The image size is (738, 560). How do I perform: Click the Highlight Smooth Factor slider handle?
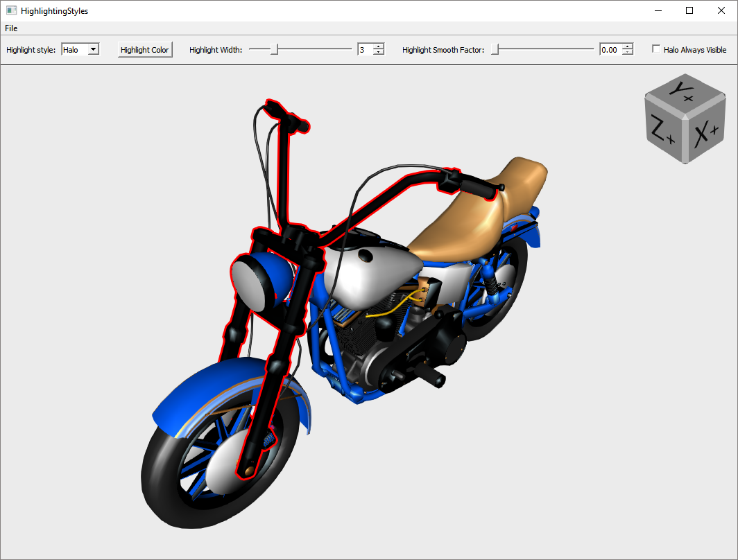pyautogui.click(x=495, y=49)
